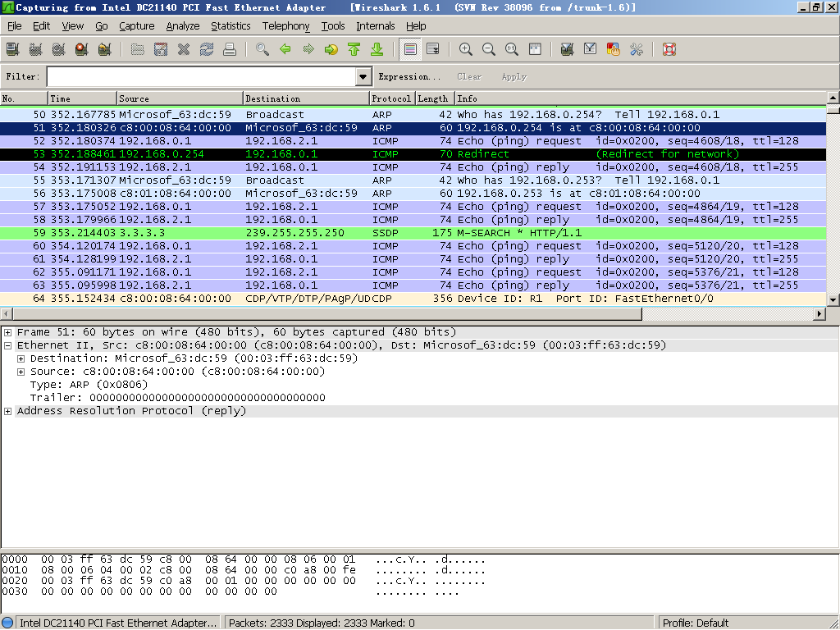This screenshot has width=840, height=630.
Task: Collapse the Ethernet II tree node
Action: pyautogui.click(x=7, y=345)
